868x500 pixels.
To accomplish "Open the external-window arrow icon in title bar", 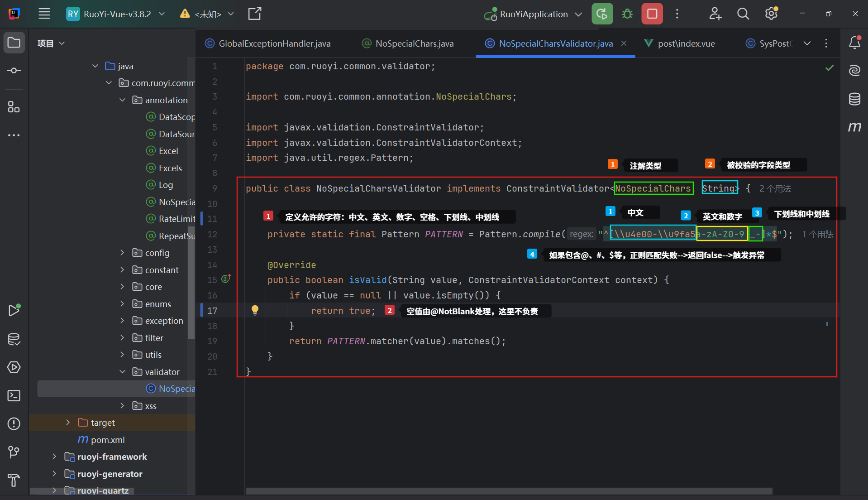I will tap(255, 14).
